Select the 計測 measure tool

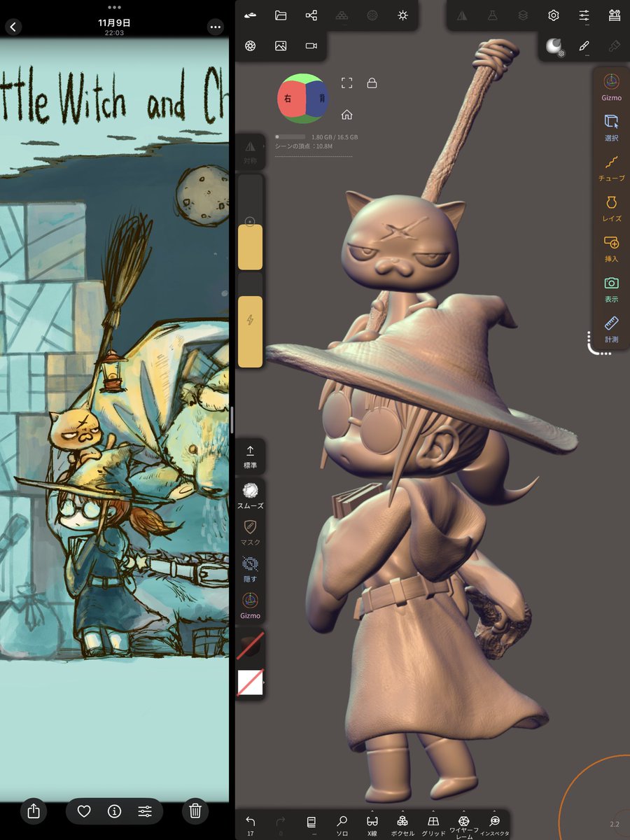[611, 328]
